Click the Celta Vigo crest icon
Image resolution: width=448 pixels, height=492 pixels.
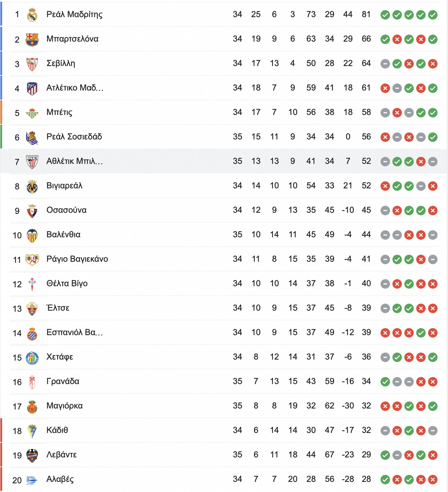click(32, 284)
